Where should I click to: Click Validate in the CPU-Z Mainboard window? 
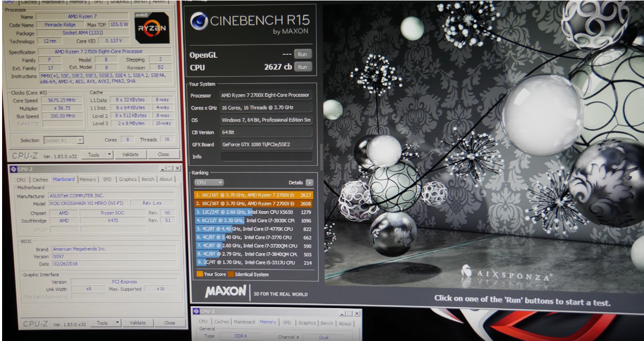pyautogui.click(x=138, y=323)
